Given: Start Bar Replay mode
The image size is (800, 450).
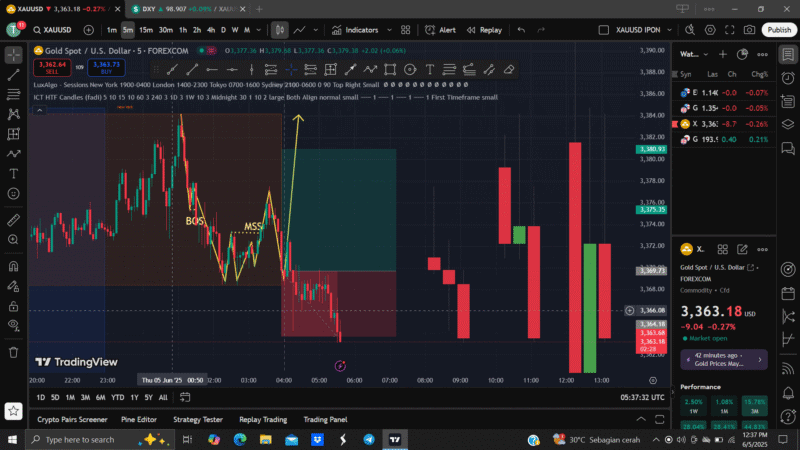Looking at the screenshot, I should [x=484, y=30].
